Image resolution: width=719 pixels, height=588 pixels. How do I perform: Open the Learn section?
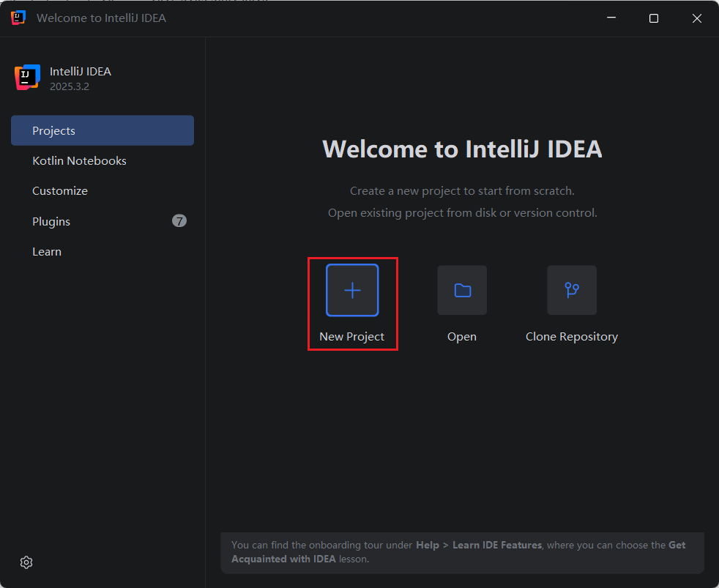[103, 252]
